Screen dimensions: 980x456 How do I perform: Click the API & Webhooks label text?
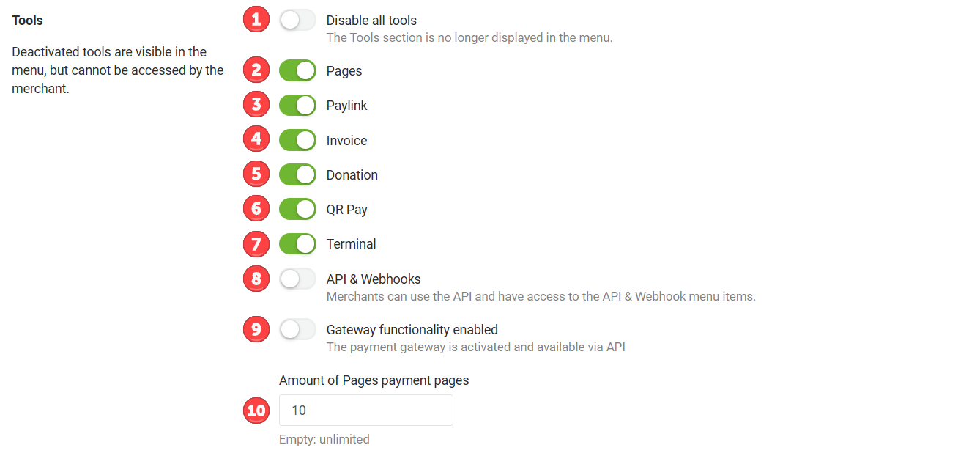click(x=374, y=279)
